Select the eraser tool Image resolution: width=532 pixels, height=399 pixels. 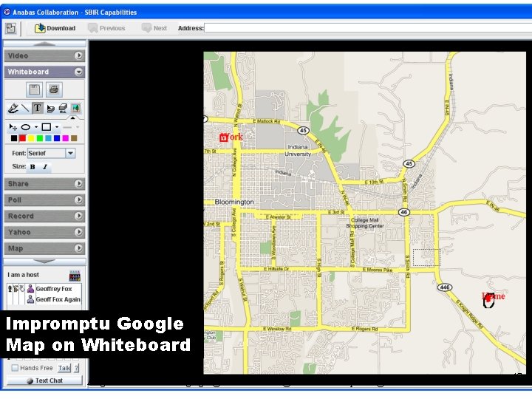pos(50,109)
